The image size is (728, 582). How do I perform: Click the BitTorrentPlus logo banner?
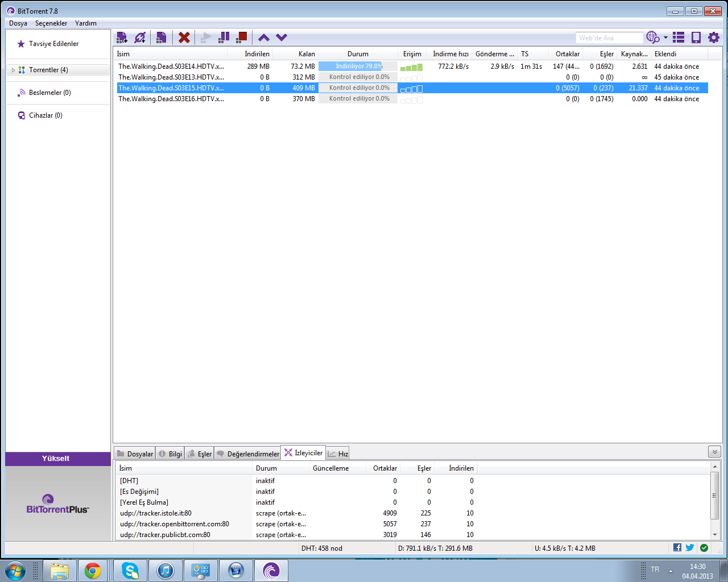[58, 504]
